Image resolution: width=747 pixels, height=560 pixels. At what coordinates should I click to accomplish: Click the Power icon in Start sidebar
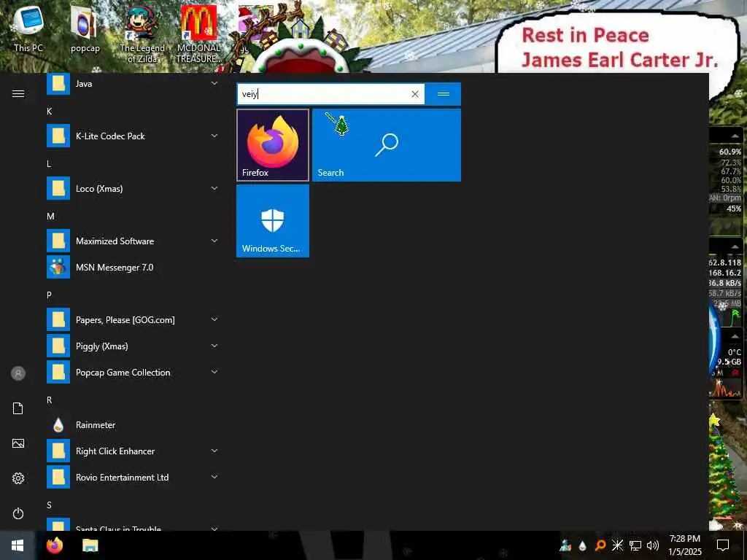point(18,513)
